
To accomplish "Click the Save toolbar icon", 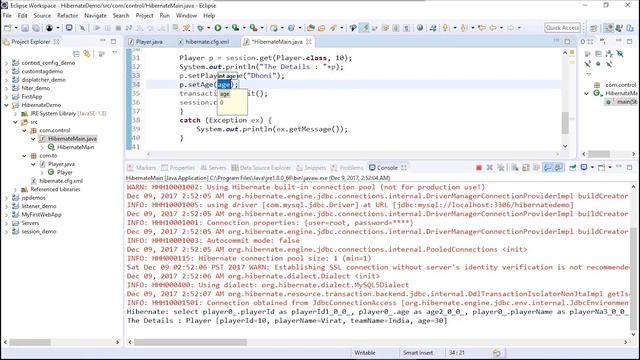I will click(25, 28).
